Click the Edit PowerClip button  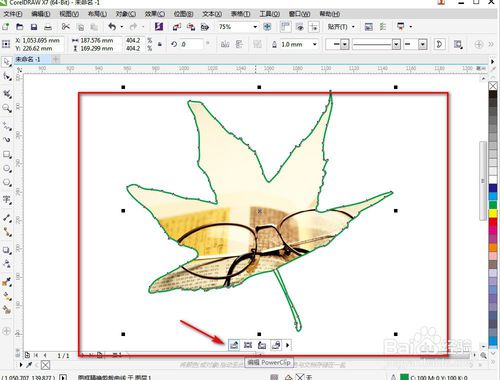(x=234, y=345)
